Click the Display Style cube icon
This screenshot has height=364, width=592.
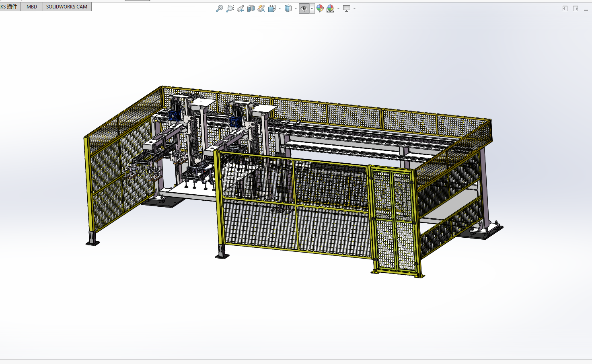click(x=288, y=8)
